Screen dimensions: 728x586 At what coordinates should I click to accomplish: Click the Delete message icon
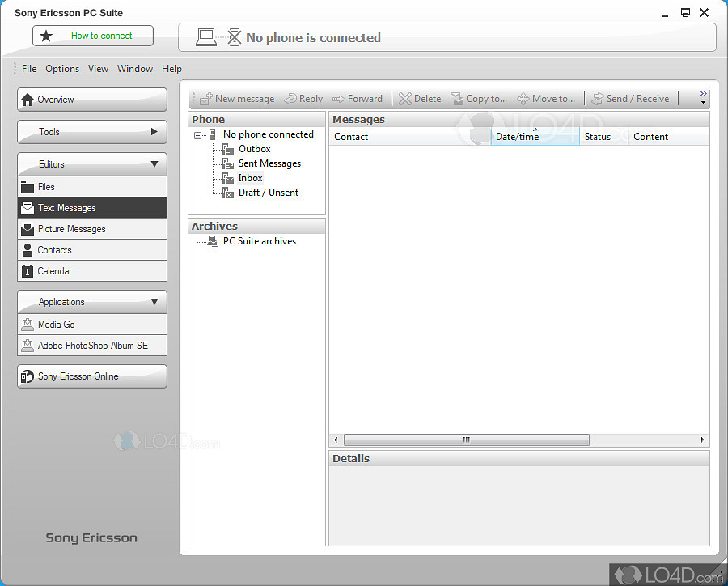[405, 99]
